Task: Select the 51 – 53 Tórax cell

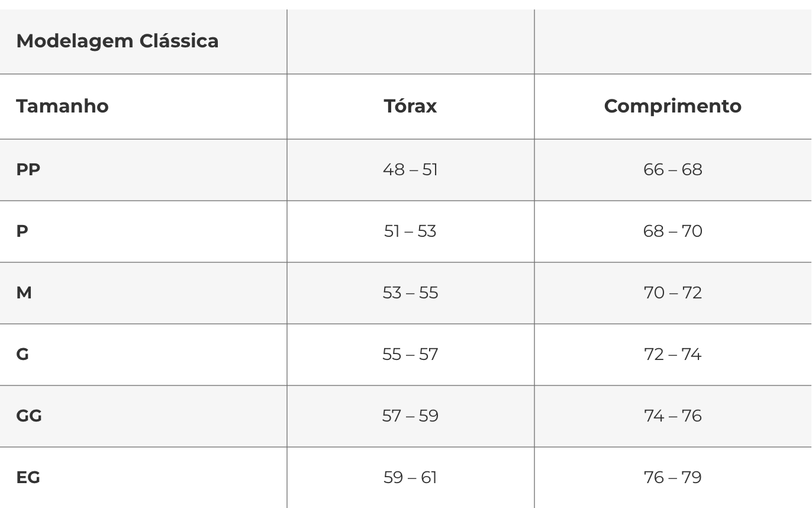Action: tap(410, 232)
